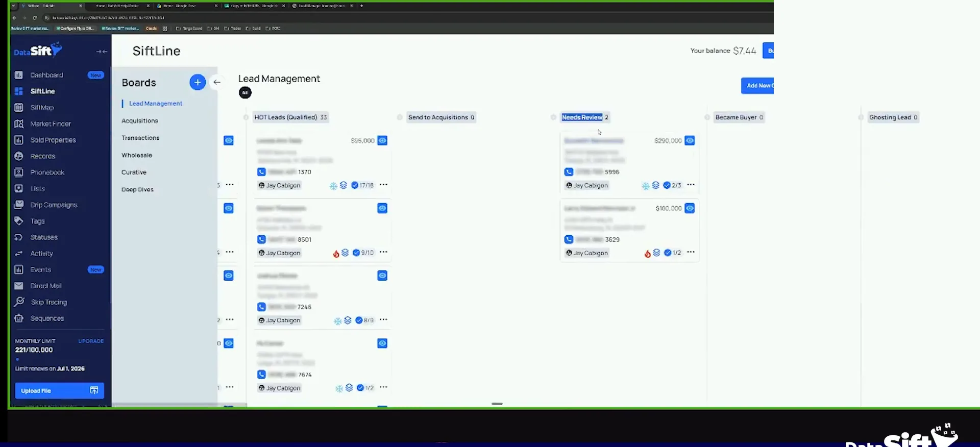Click the Sequences sidebar icon
The image size is (980, 447).
(x=19, y=318)
